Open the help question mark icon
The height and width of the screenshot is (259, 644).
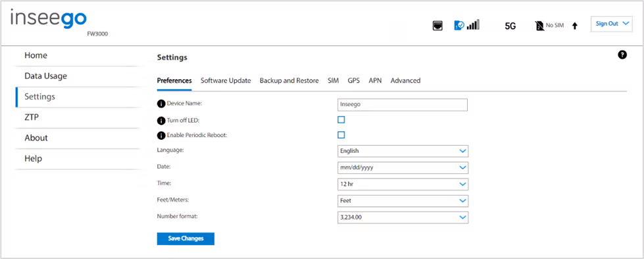[x=622, y=55]
